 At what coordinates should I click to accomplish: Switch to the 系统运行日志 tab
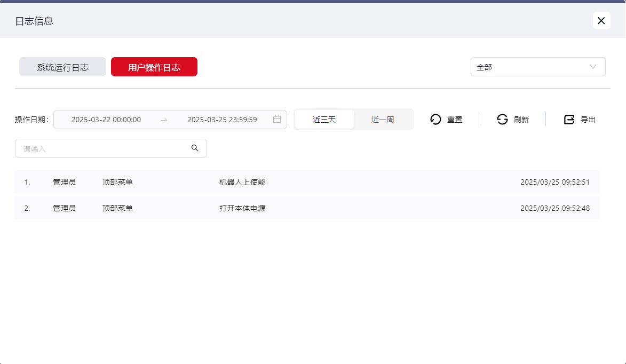tap(62, 67)
